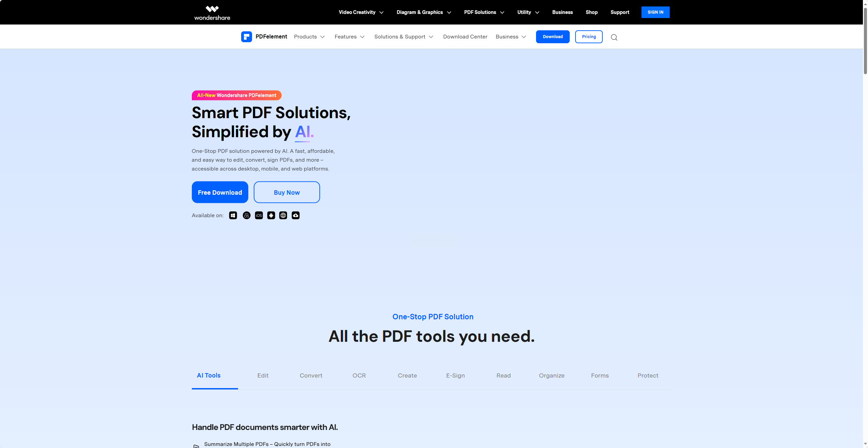Click the iOS availability icon
868x448 pixels.
coord(259,215)
